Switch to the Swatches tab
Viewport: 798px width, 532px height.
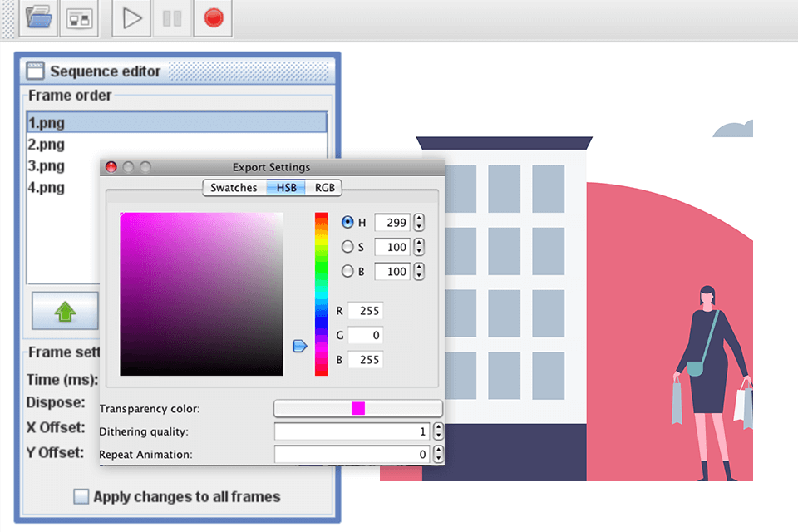coord(233,188)
